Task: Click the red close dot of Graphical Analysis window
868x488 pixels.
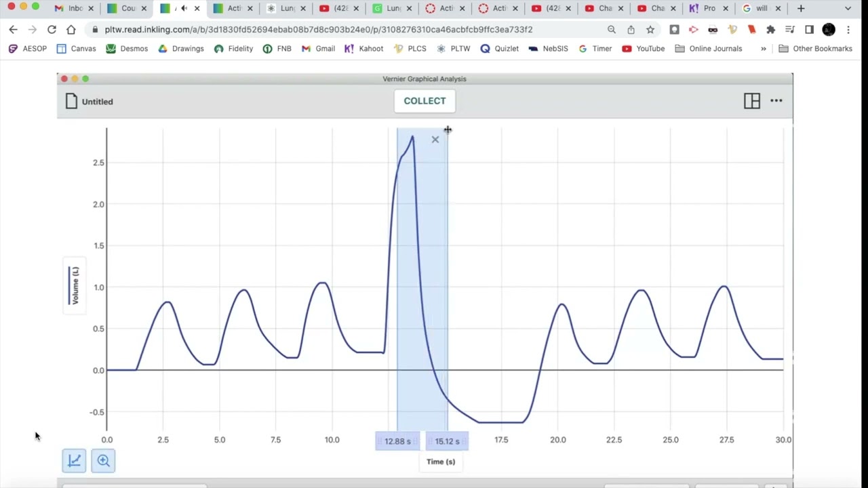Action: click(64, 79)
